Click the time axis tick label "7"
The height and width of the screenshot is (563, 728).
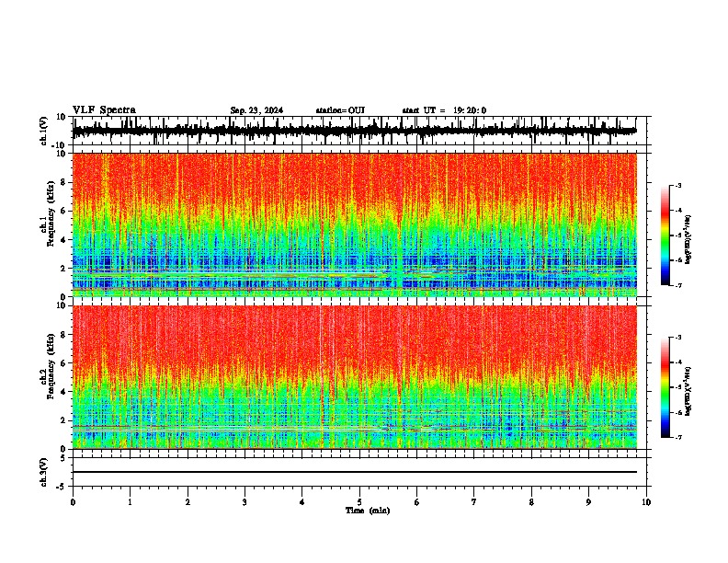click(474, 502)
